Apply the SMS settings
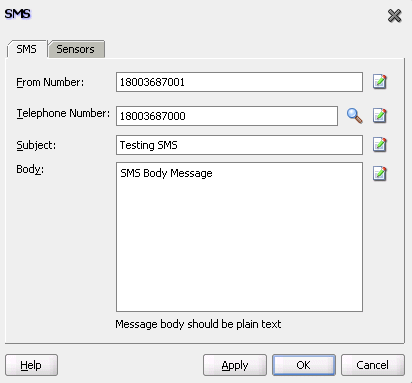Image resolution: width=412 pixels, height=383 pixels. (235, 365)
